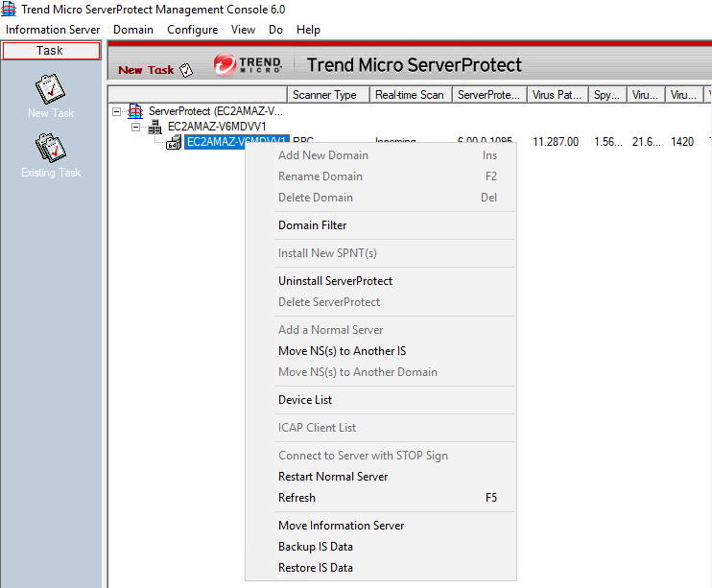Click the Virus Pat... column header
Image resolution: width=712 pixels, height=588 pixels.
pyautogui.click(x=558, y=95)
